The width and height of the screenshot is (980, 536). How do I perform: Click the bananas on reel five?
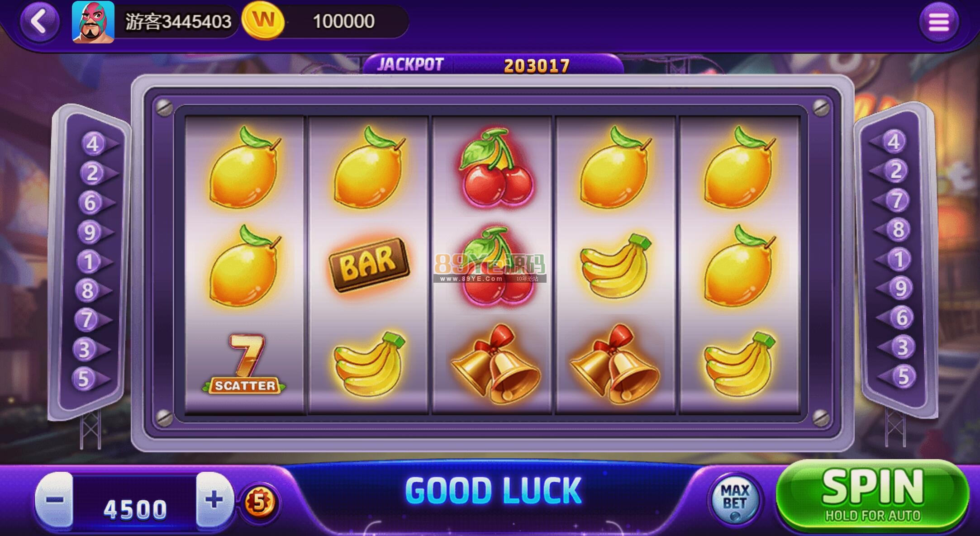(738, 364)
